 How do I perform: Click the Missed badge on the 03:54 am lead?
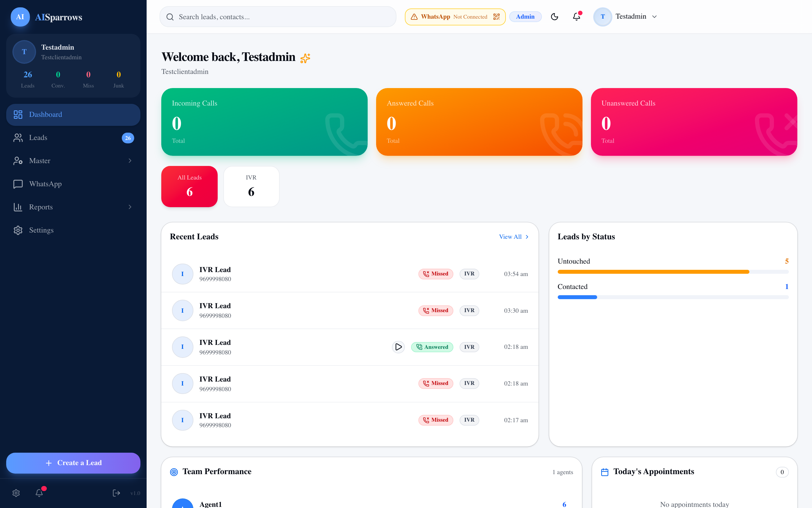(x=436, y=274)
